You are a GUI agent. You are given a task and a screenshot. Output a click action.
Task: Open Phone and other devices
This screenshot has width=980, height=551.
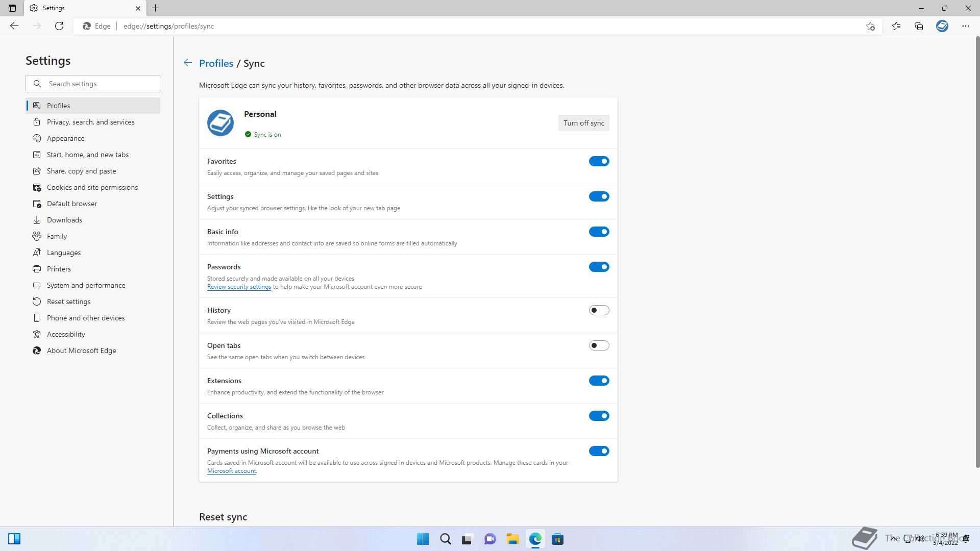coord(93,318)
